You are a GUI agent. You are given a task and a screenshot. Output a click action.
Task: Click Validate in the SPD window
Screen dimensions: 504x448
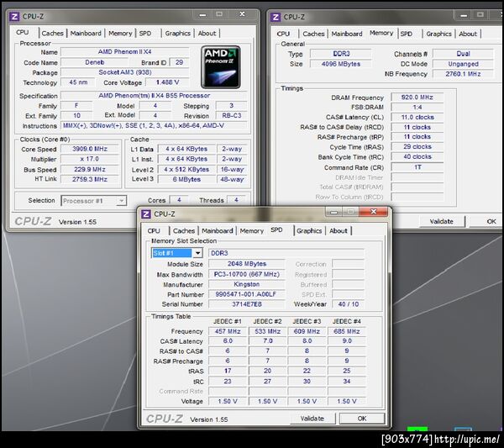tap(312, 419)
